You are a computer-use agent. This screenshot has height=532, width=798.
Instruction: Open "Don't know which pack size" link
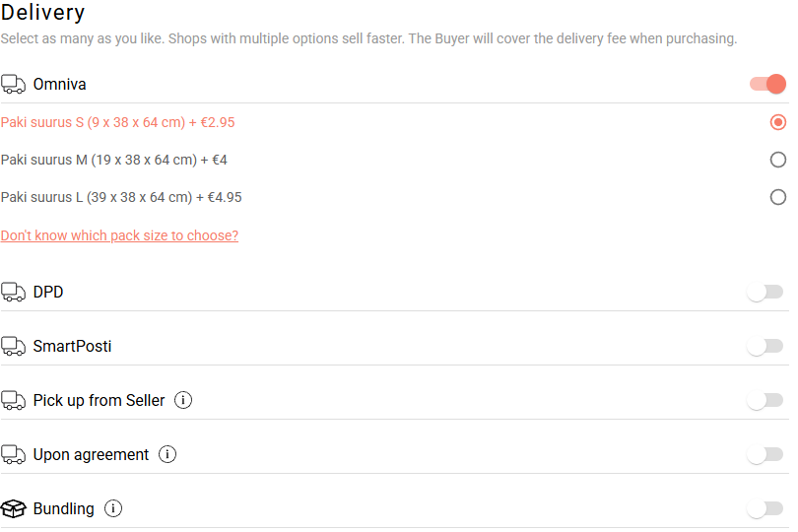coord(119,235)
